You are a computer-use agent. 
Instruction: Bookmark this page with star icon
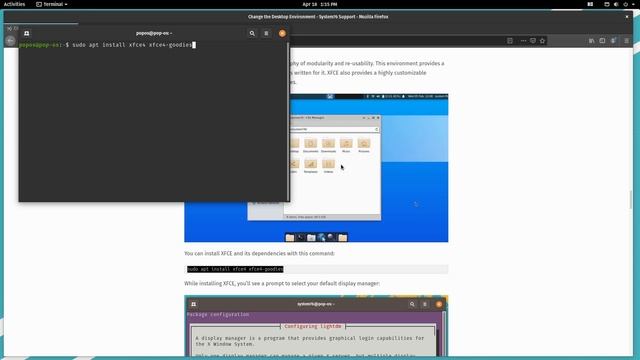click(x=542, y=41)
